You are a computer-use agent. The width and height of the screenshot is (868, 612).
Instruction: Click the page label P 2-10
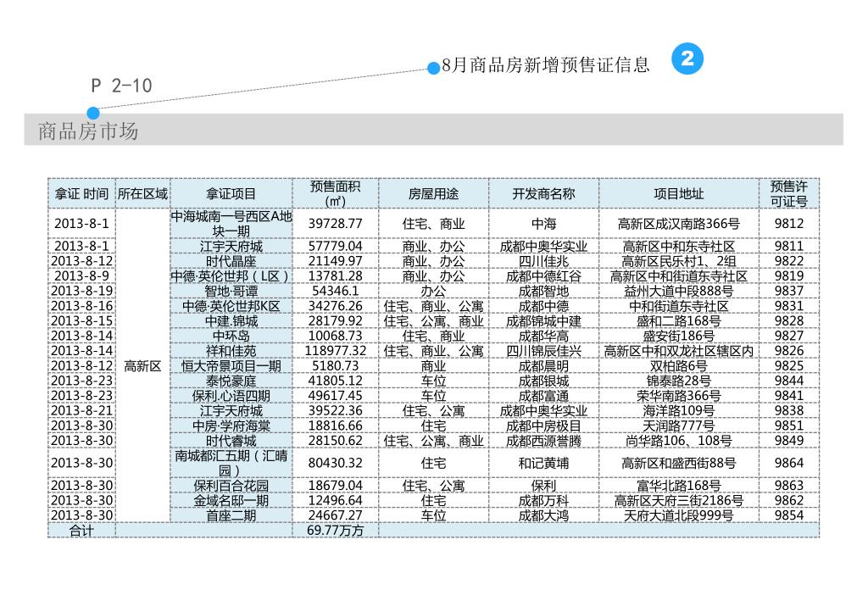[121, 86]
